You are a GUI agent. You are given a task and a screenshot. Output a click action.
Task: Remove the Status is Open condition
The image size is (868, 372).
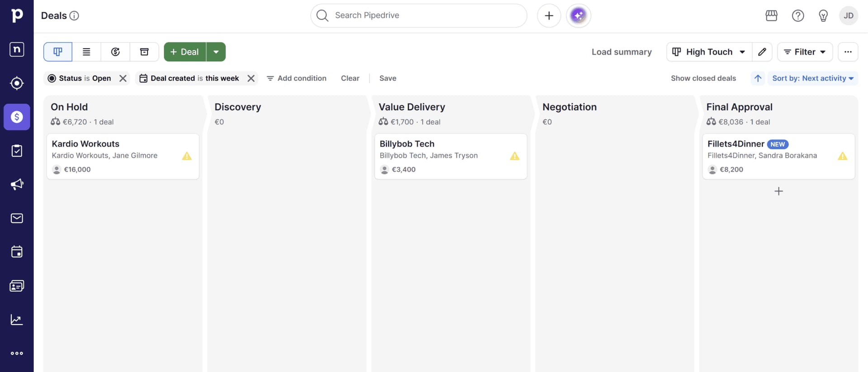(x=123, y=78)
